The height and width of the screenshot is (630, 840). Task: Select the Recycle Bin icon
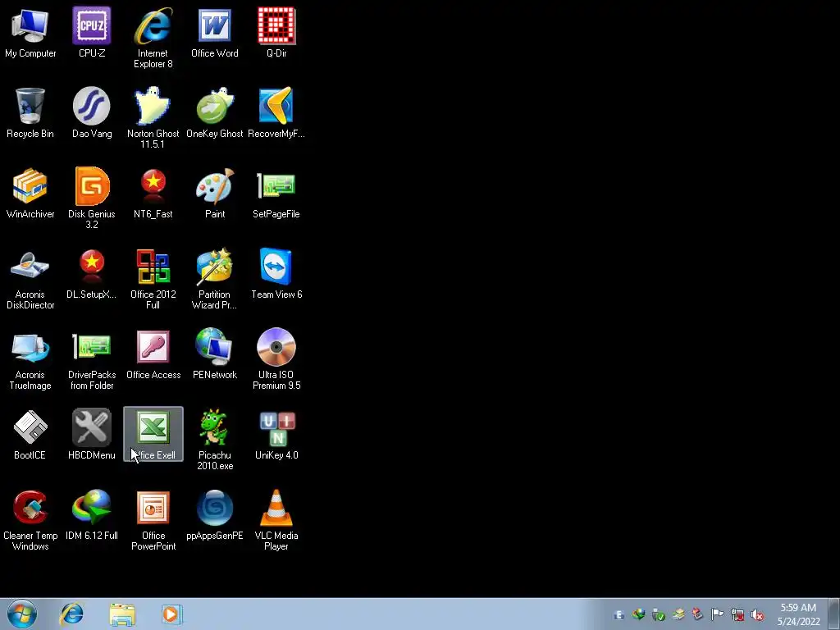tap(30, 112)
